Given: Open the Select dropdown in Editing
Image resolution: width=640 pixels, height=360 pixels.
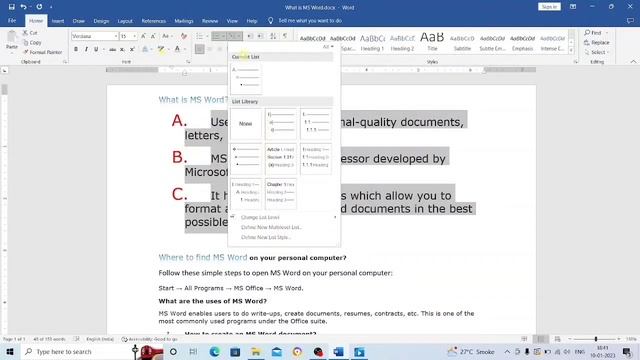Looking at the screenshot, I should (x=596, y=52).
